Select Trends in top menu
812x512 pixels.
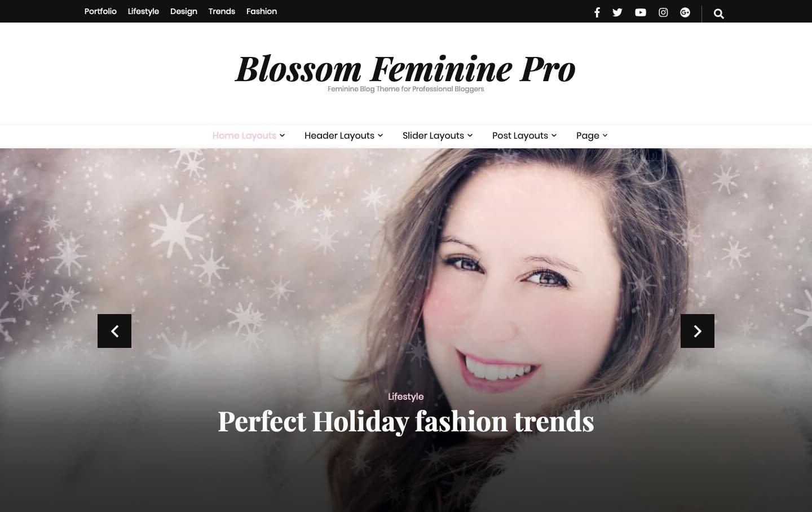[222, 11]
